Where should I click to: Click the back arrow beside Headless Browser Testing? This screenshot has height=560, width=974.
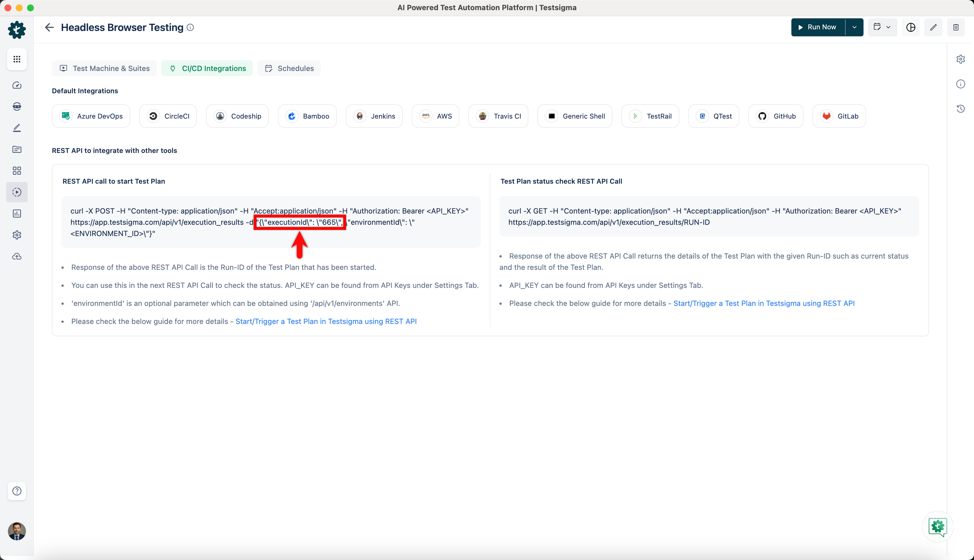[49, 27]
